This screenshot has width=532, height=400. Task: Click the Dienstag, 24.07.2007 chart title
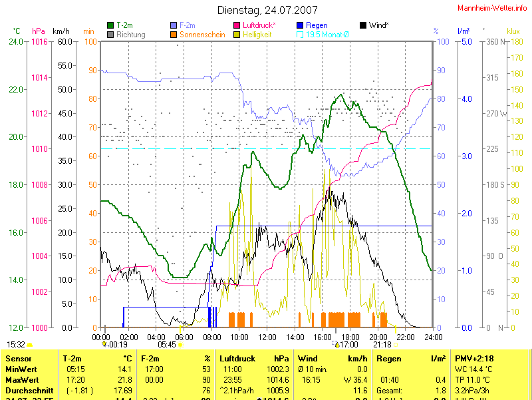pos(267,10)
